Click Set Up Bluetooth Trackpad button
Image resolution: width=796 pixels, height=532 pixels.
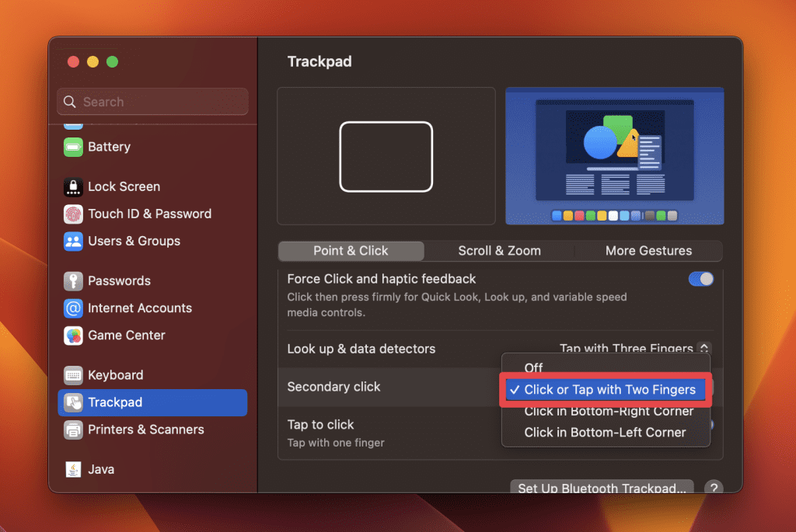click(x=602, y=488)
